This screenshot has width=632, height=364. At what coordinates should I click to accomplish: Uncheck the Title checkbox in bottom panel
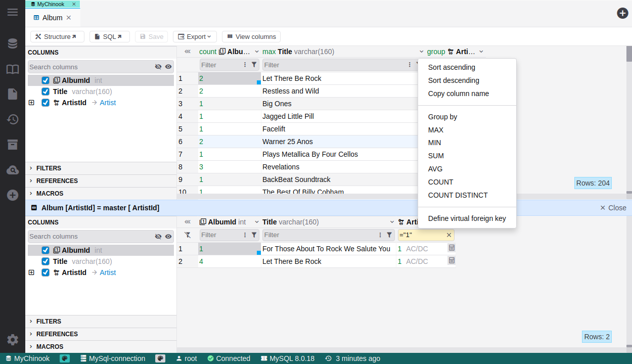point(46,261)
